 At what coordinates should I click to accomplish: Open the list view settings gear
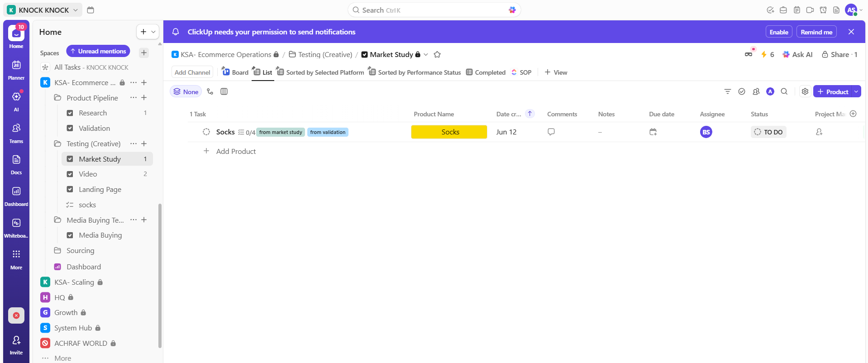click(805, 91)
